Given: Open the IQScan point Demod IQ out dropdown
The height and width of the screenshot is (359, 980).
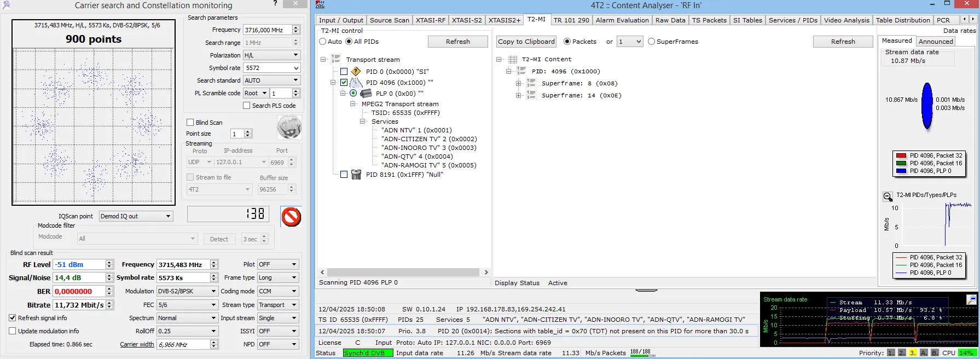Looking at the screenshot, I should click(136, 216).
